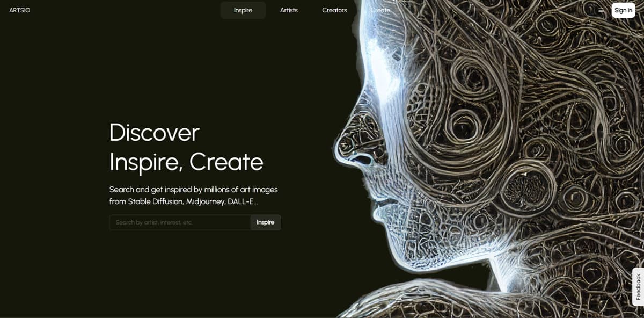Click the ARTSIO logo

pyautogui.click(x=20, y=10)
